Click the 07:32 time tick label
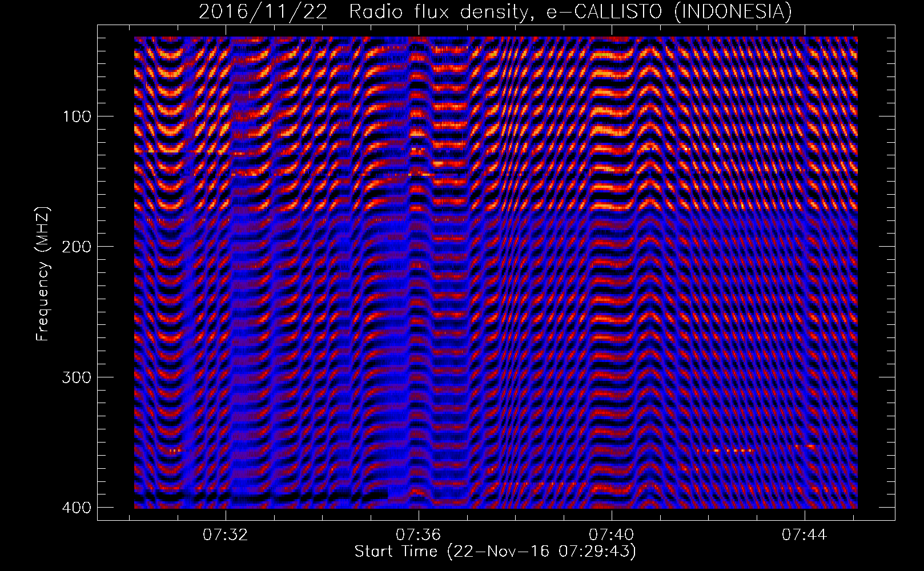The width and height of the screenshot is (924, 571). coord(226,535)
